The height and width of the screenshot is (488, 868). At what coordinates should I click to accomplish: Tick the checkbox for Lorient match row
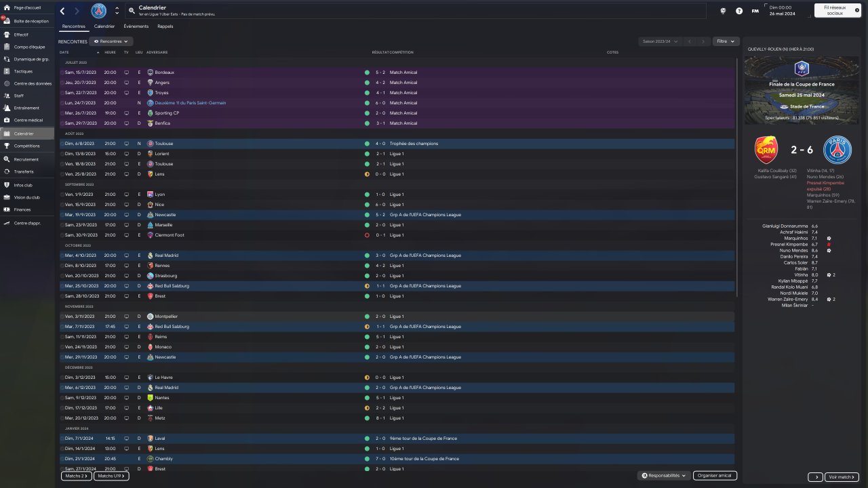point(62,154)
